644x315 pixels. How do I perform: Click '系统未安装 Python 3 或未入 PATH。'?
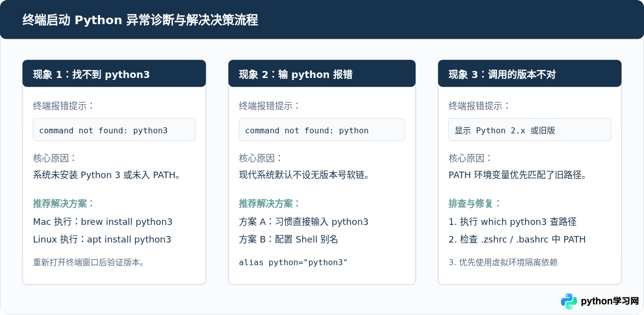click(107, 175)
